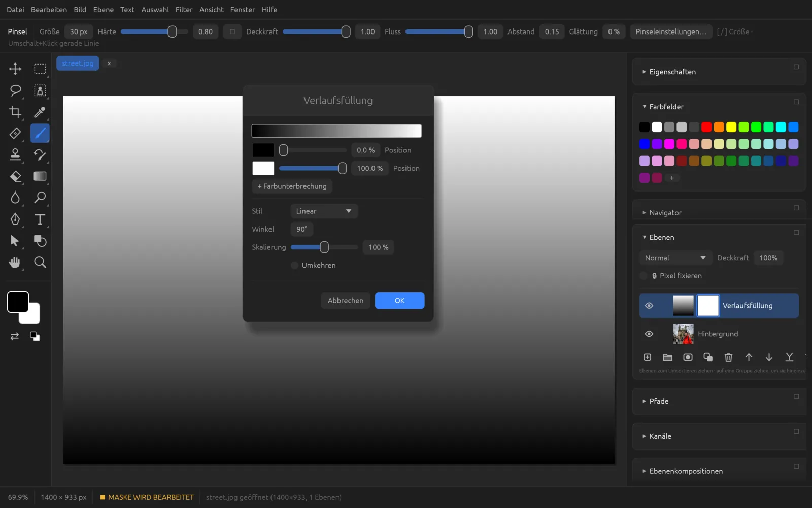Viewport: 812px width, 508px height.
Task: Add a color stop with + Farbunterbrechung
Action: (x=292, y=186)
